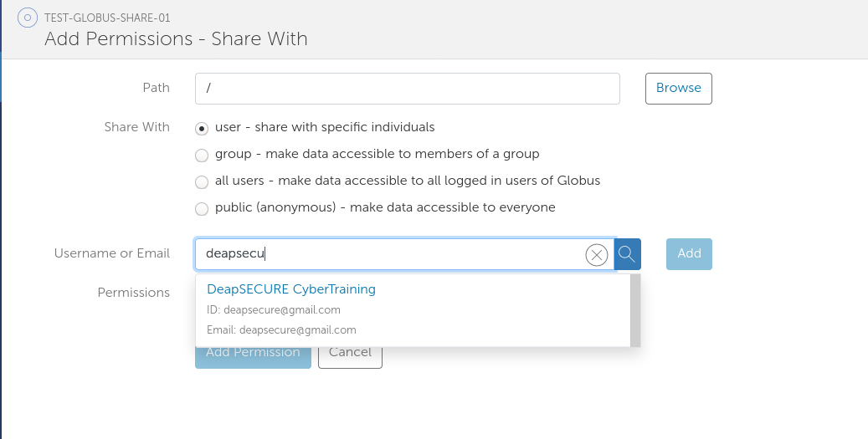Select public (anonymous) sharing option
Screen dimensions: 868x439
click(202, 208)
